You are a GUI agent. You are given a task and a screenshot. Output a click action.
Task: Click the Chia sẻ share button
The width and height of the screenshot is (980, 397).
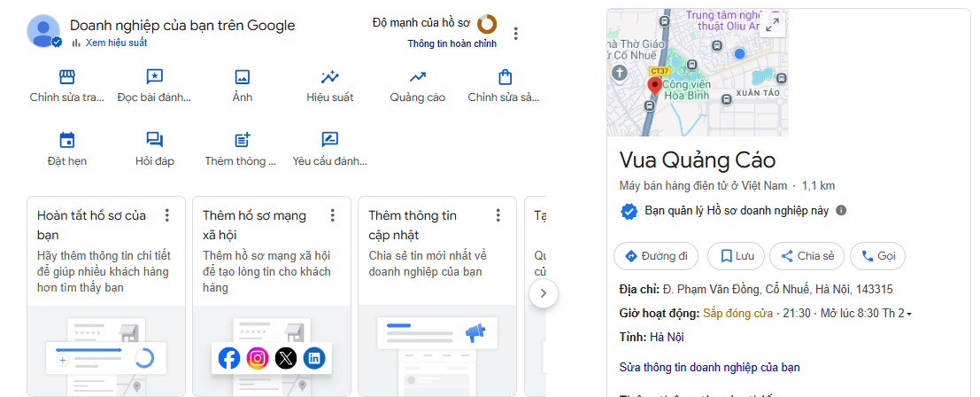click(x=806, y=256)
